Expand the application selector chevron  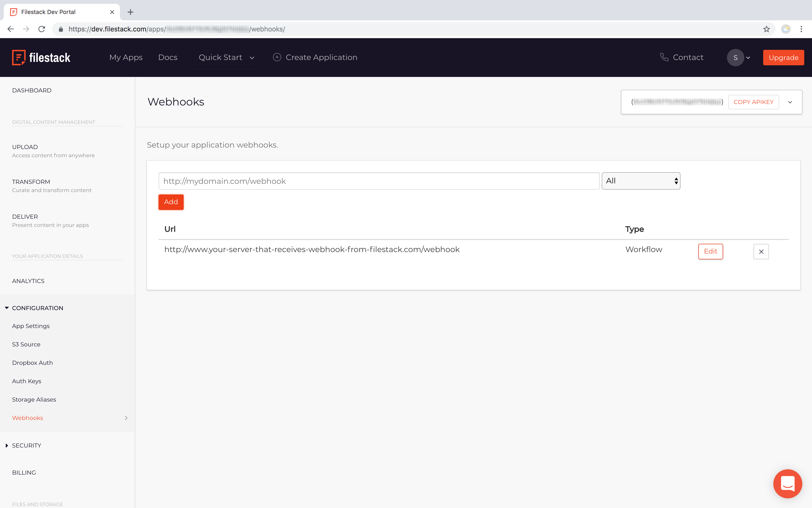point(790,102)
